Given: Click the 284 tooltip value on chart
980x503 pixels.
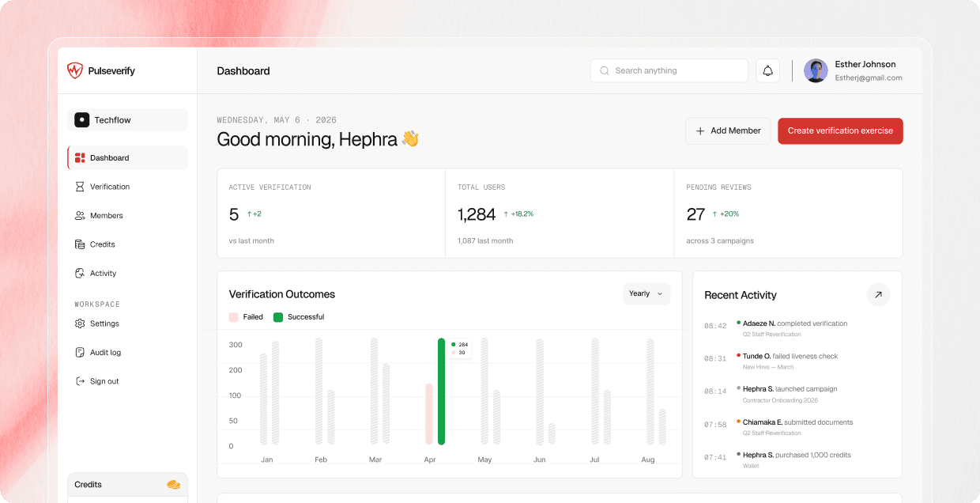Looking at the screenshot, I should 463,345.
